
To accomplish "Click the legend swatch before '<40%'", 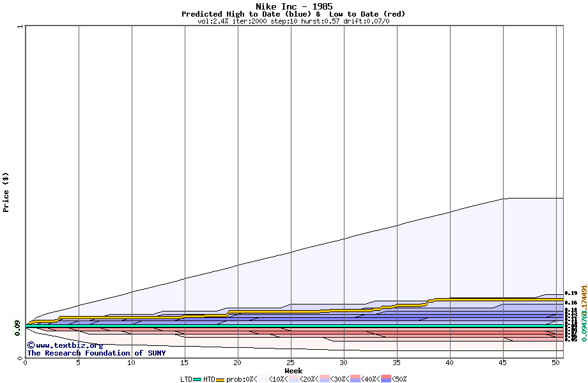I will pyautogui.click(x=355, y=379).
